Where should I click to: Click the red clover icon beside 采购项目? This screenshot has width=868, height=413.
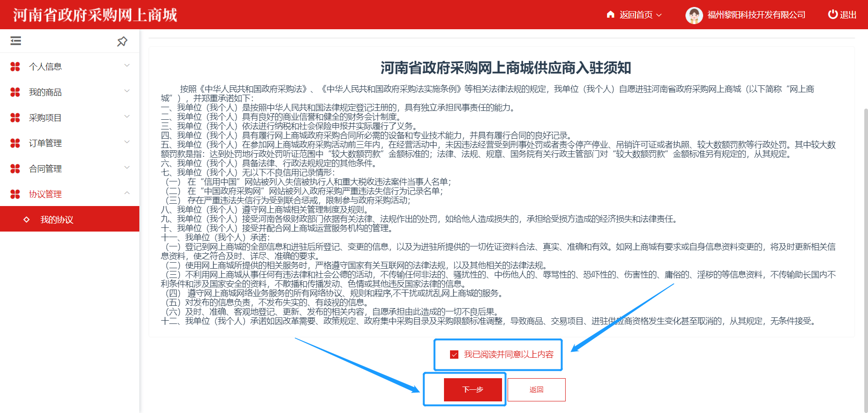[x=15, y=118]
